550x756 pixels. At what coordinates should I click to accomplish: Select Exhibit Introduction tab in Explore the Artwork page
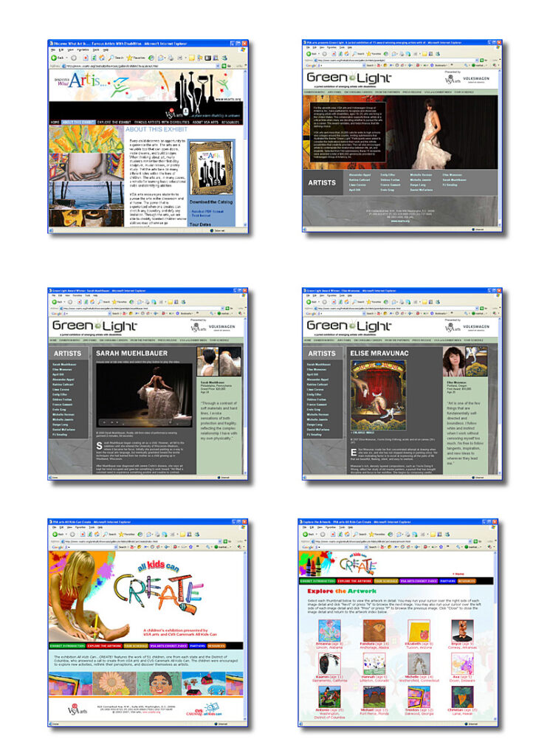tap(317, 581)
